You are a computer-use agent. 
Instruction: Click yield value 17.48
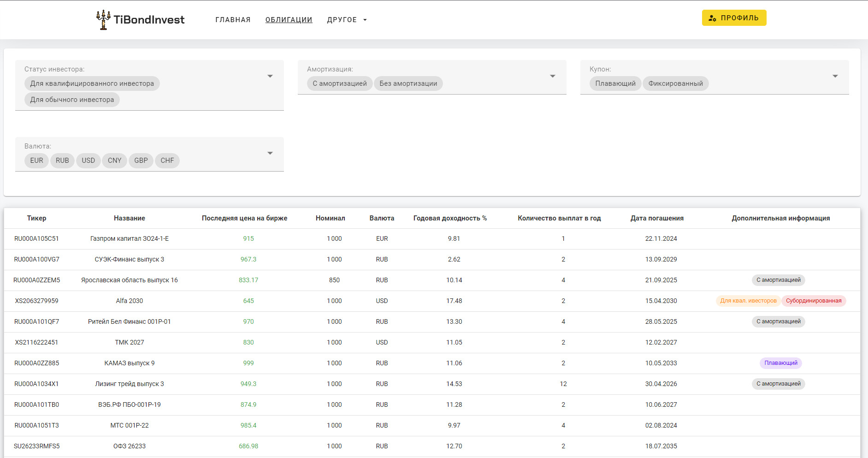pos(454,301)
